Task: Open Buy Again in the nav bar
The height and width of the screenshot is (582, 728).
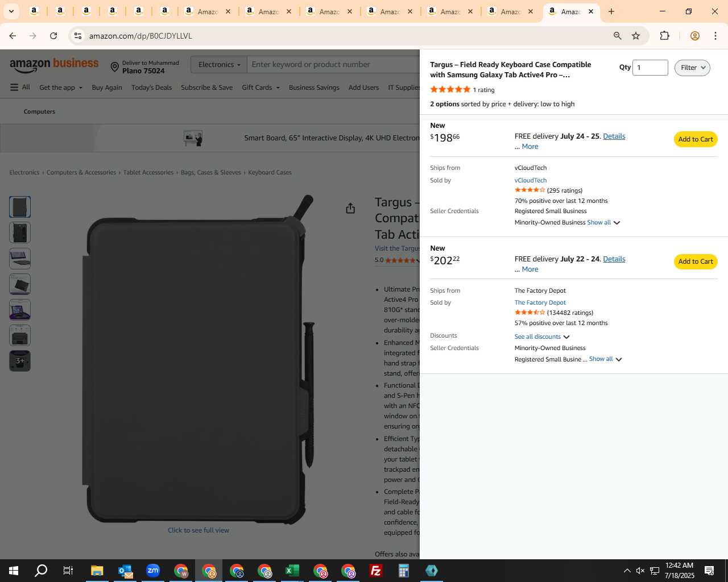Action: coord(107,88)
